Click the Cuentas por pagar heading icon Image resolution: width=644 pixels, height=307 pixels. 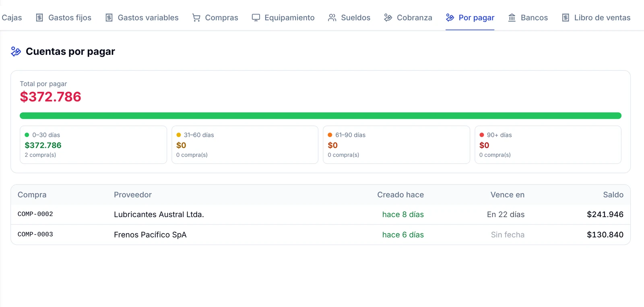(x=16, y=52)
